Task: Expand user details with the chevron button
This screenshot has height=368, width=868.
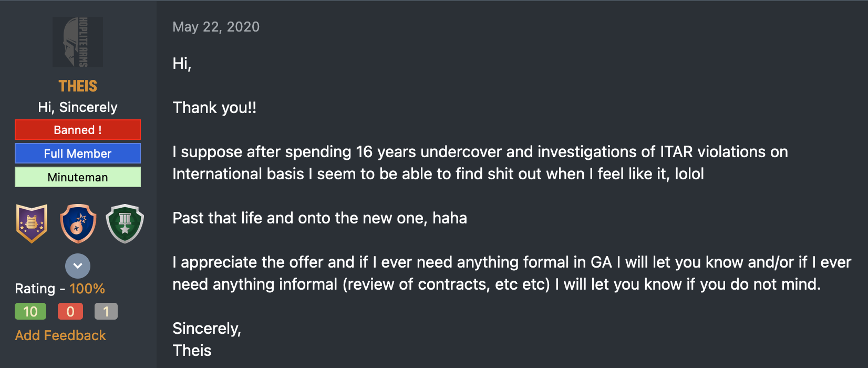Action: pyautogui.click(x=78, y=266)
